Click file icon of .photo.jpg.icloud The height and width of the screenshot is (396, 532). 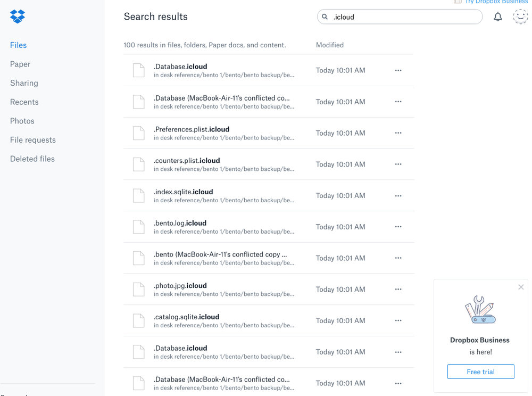[x=138, y=290]
